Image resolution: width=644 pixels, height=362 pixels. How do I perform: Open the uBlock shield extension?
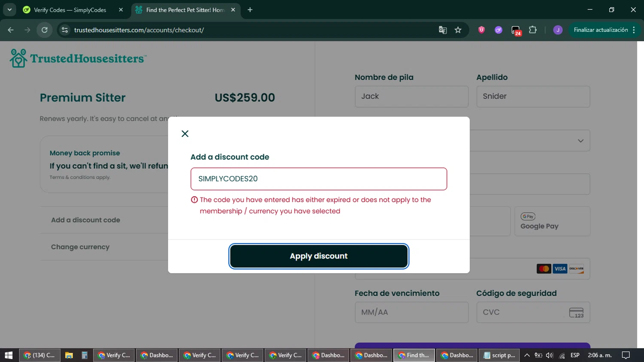(481, 30)
